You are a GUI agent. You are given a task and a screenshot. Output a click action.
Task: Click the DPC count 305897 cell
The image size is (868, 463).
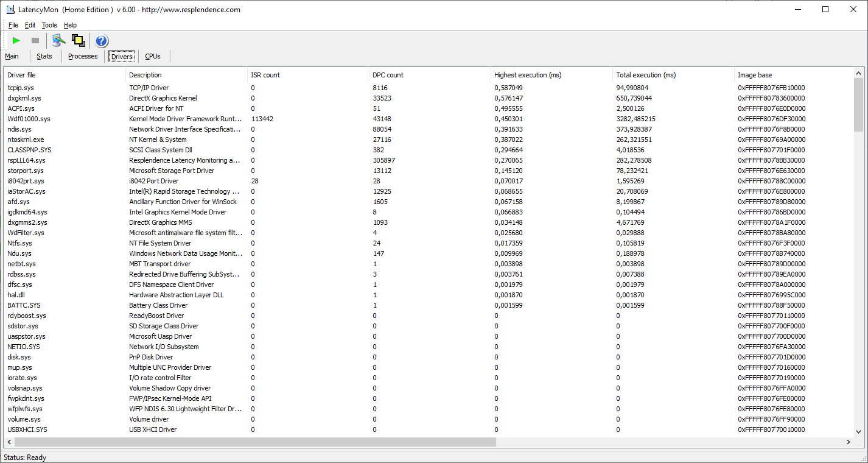point(383,160)
